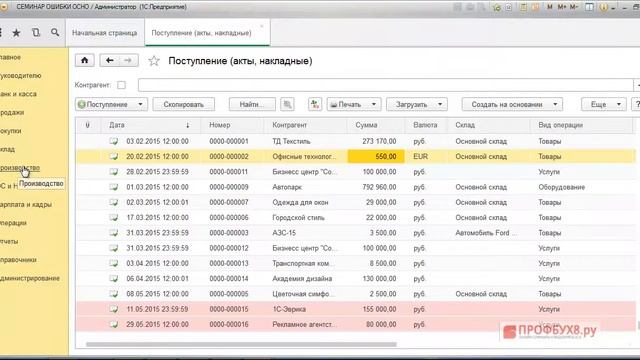
Task: Click the Найти... button
Action: (x=252, y=104)
